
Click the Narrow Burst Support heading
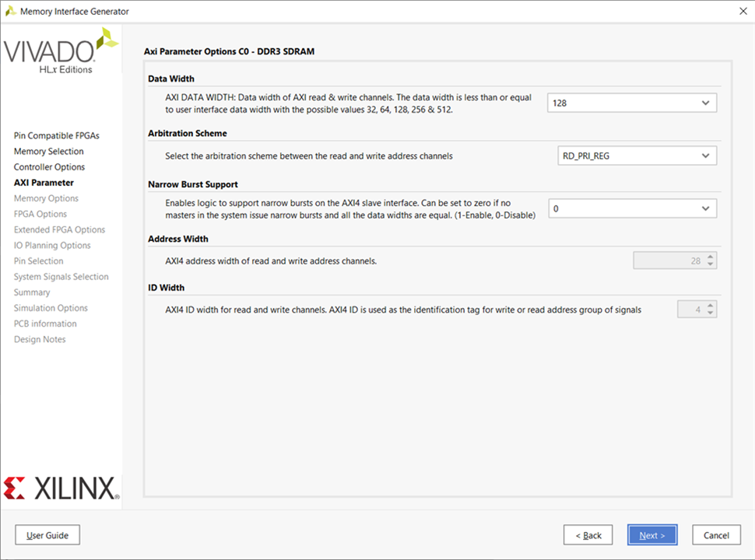tap(192, 184)
